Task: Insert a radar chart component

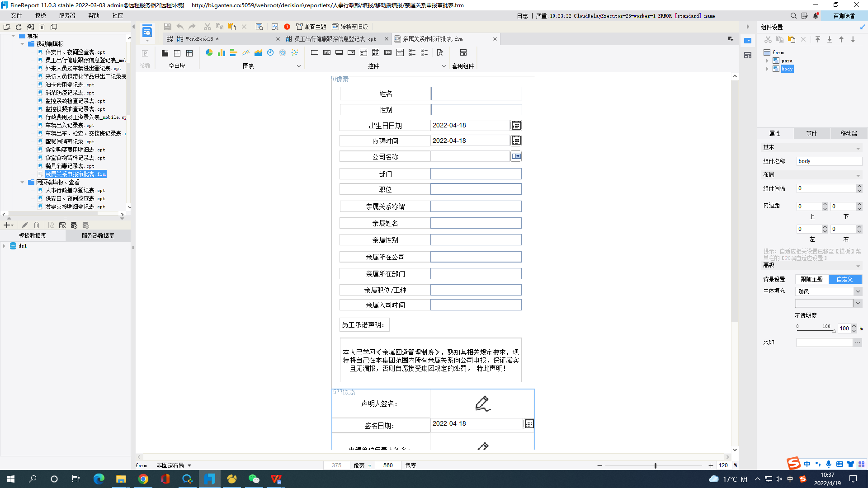Action: pos(283,53)
